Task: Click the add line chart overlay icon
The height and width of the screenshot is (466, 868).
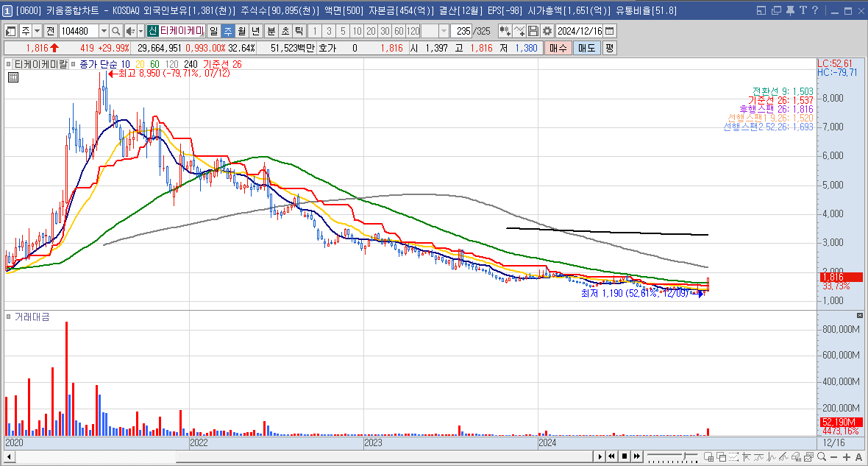Action: click(x=519, y=31)
